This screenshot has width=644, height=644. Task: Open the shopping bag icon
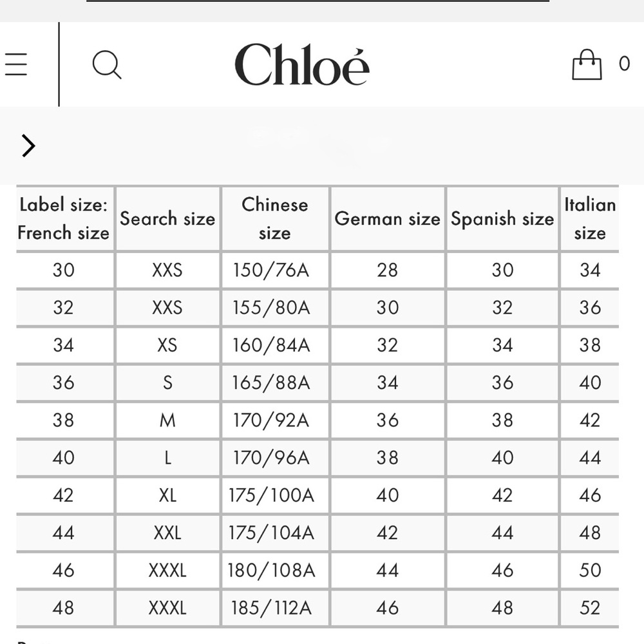(587, 64)
